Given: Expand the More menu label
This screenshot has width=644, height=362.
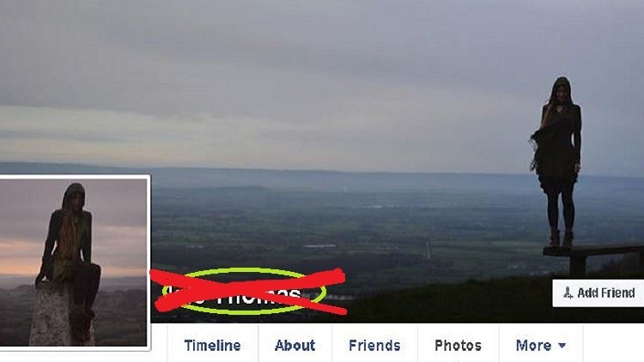Looking at the screenshot, I should pyautogui.click(x=533, y=345).
